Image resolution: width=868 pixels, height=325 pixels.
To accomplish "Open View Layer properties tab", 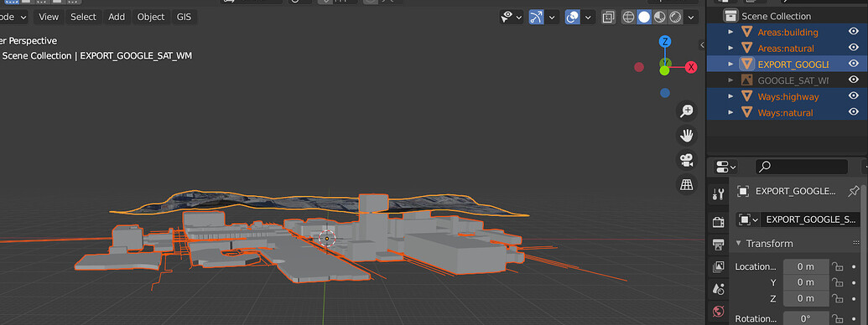I will pos(719,266).
